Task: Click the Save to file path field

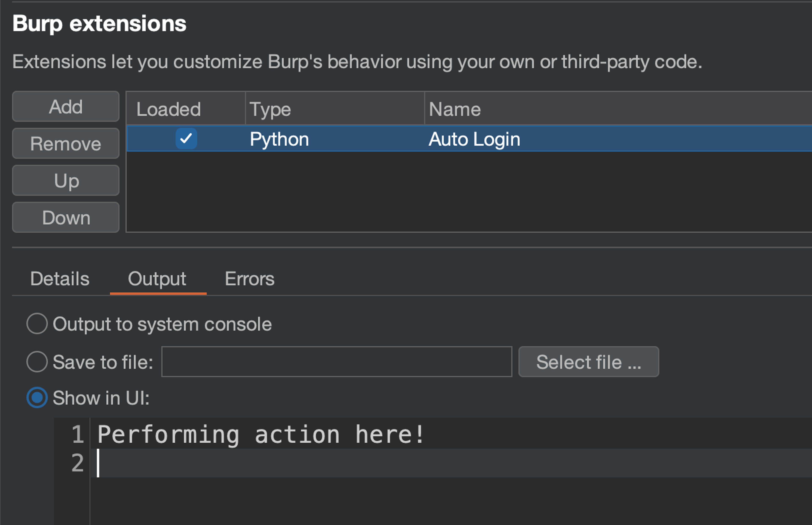Action: click(x=336, y=362)
